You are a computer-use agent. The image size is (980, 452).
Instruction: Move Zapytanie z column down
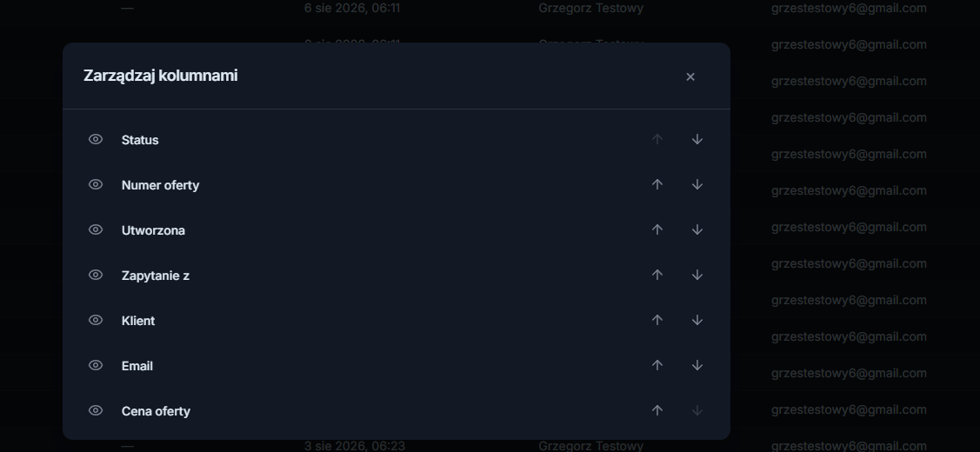697,275
